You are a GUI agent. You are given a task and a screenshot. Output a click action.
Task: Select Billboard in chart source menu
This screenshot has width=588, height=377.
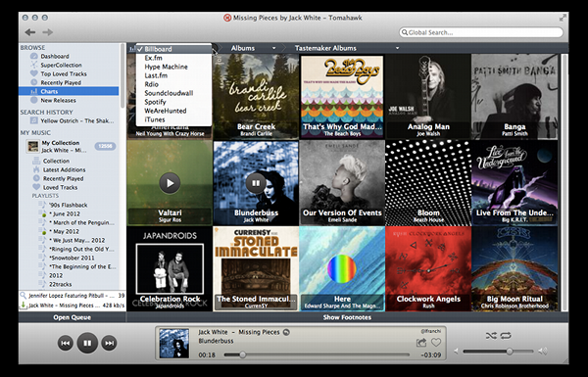pyautogui.click(x=174, y=49)
